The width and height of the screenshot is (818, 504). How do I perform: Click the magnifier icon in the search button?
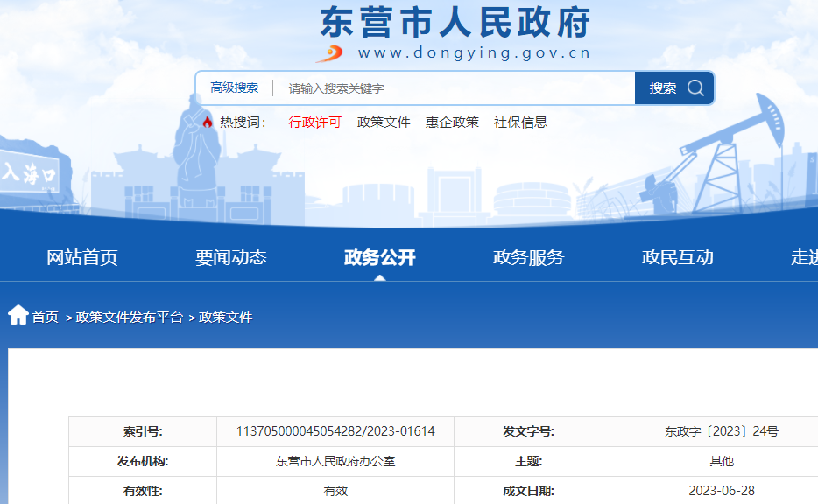tap(695, 87)
